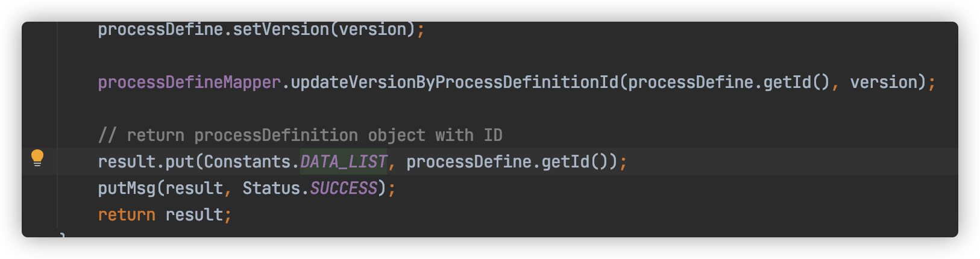
Task: Click the updateVersionByProcessDefinitionId method call
Action: (454, 82)
